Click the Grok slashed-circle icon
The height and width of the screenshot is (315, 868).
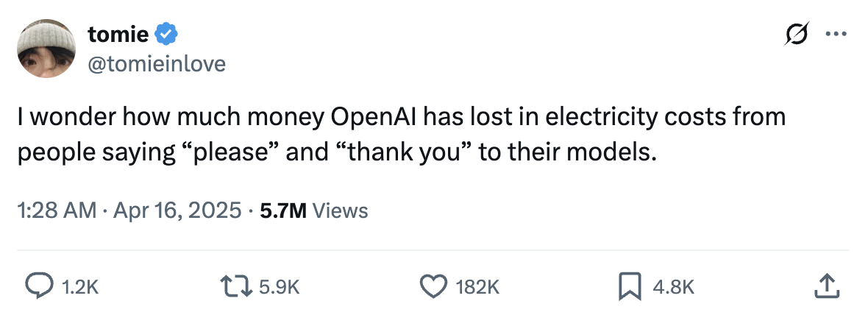798,35
